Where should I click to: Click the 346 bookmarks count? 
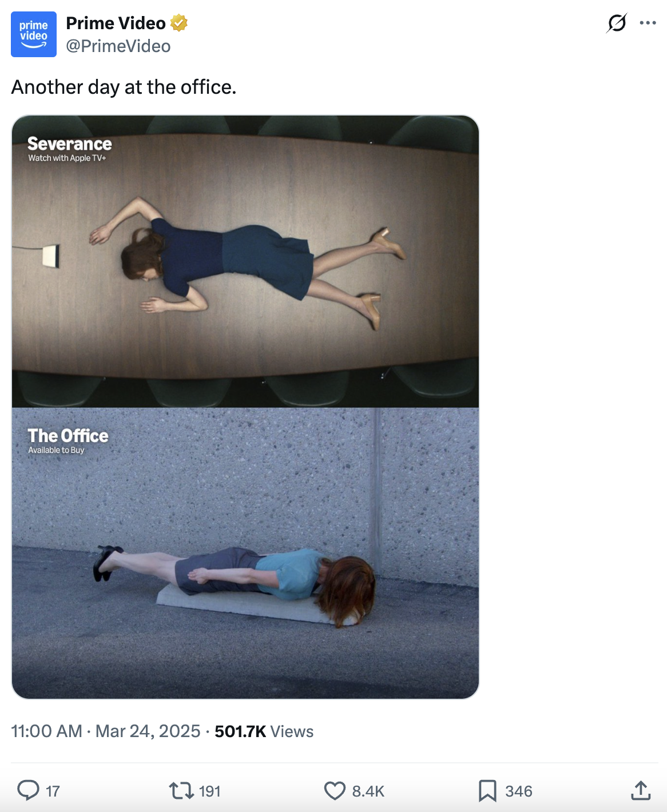click(x=519, y=791)
